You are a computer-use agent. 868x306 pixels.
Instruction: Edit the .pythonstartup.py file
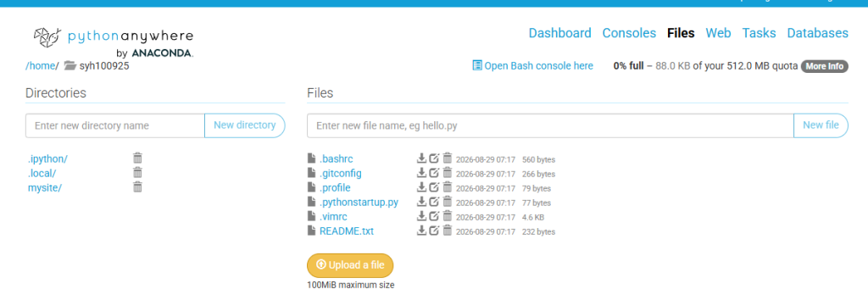click(x=435, y=202)
